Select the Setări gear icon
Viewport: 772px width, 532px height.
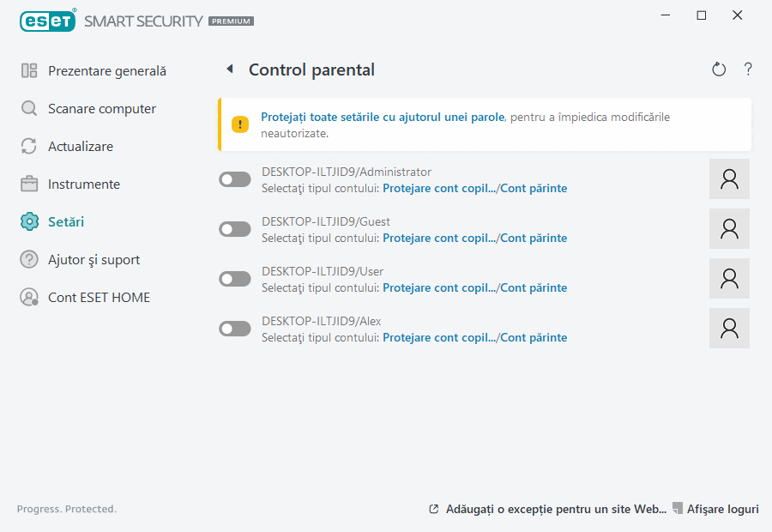coord(28,221)
